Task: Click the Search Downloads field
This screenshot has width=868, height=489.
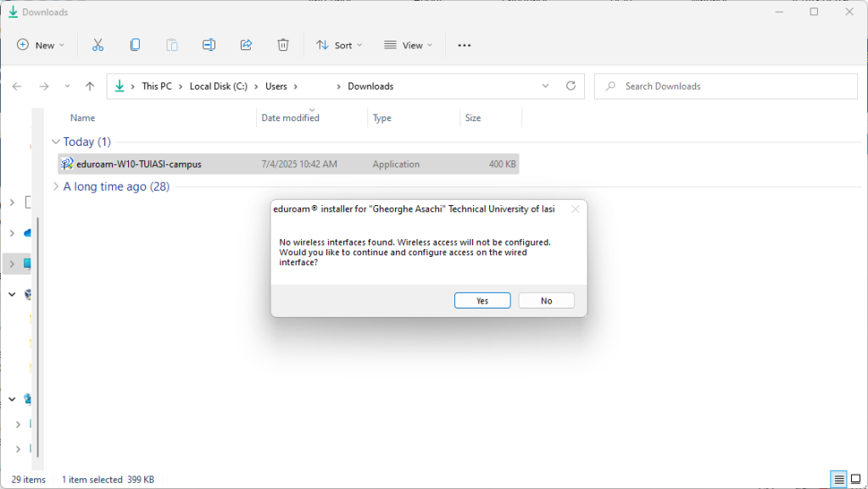Action: (x=726, y=86)
